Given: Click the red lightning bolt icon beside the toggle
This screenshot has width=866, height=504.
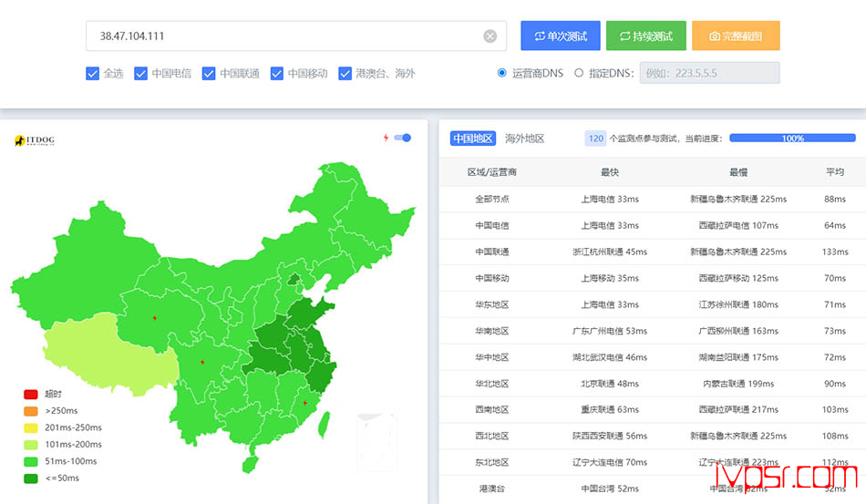Looking at the screenshot, I should point(386,138).
